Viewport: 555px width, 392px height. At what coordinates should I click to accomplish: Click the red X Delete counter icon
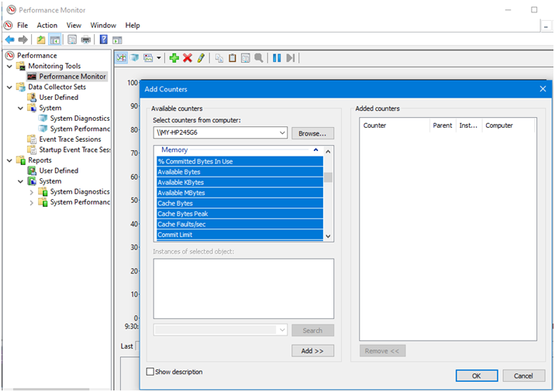click(188, 57)
